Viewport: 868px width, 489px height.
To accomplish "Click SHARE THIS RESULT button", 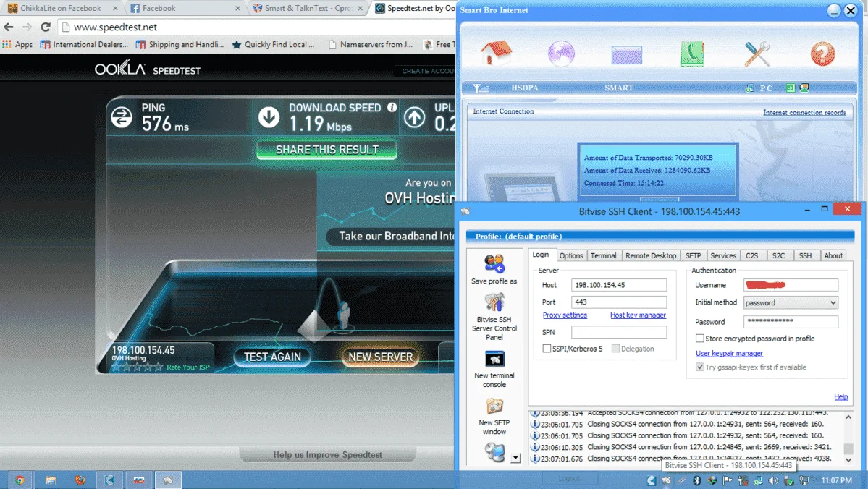I will 326,150.
